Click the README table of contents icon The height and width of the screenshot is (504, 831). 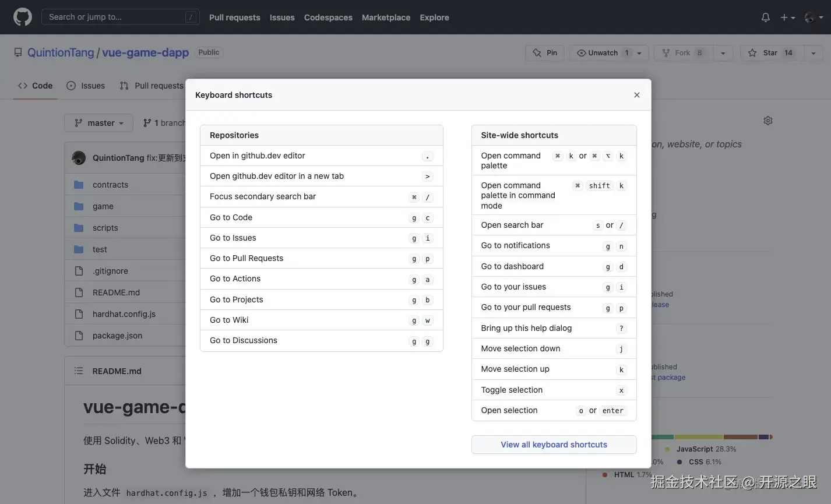pos(79,371)
